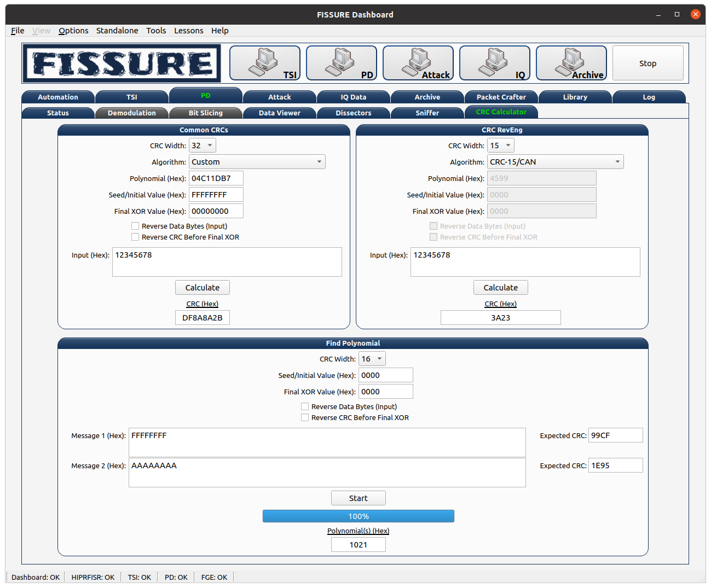Open CRC Width dropdown in Find Polynomial
The height and width of the screenshot is (588, 711).
[372, 359]
